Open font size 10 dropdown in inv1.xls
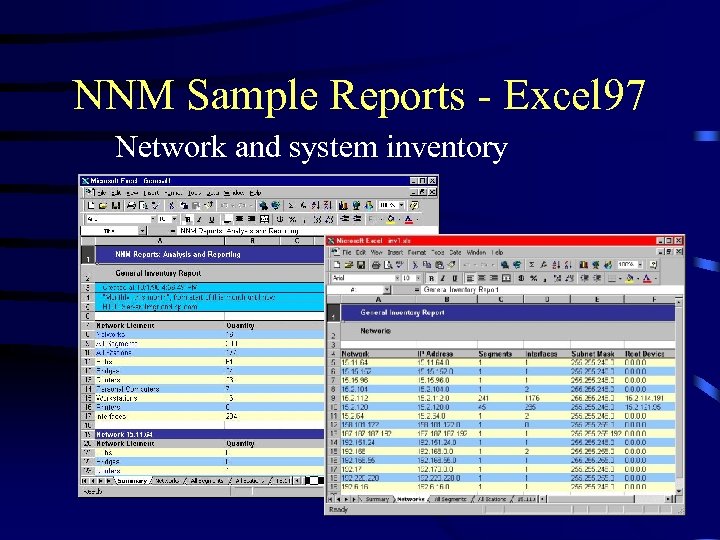This screenshot has height=540, width=720. click(x=418, y=278)
